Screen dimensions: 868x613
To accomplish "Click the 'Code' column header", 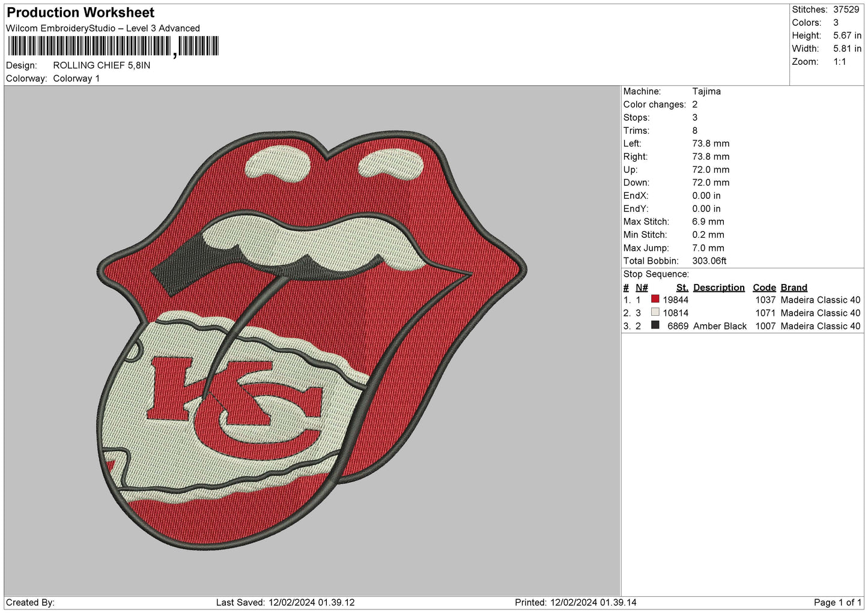I will coord(764,288).
